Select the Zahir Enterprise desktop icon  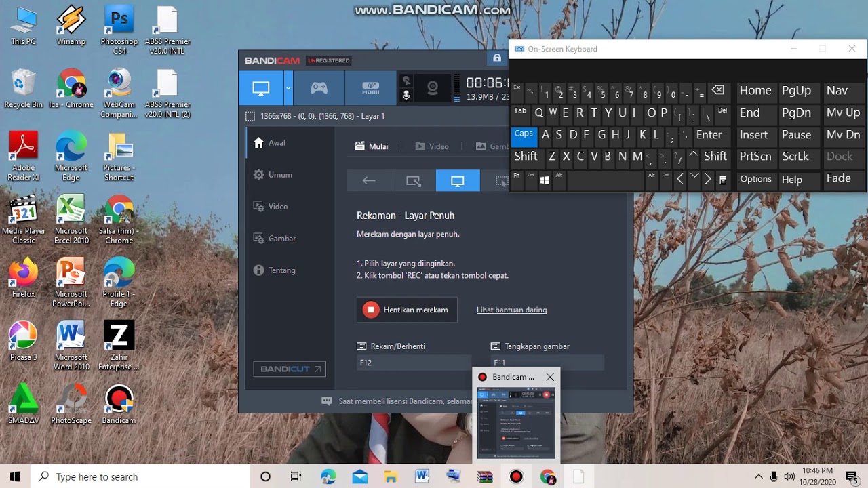(119, 346)
